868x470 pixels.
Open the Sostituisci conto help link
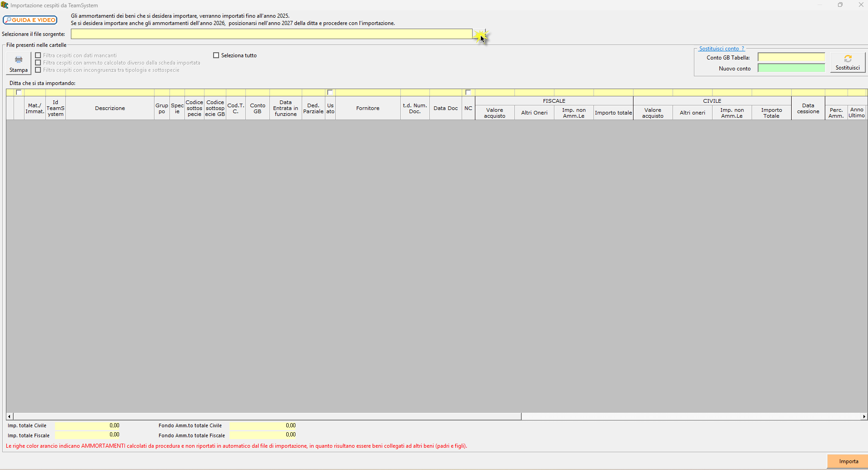pos(722,49)
